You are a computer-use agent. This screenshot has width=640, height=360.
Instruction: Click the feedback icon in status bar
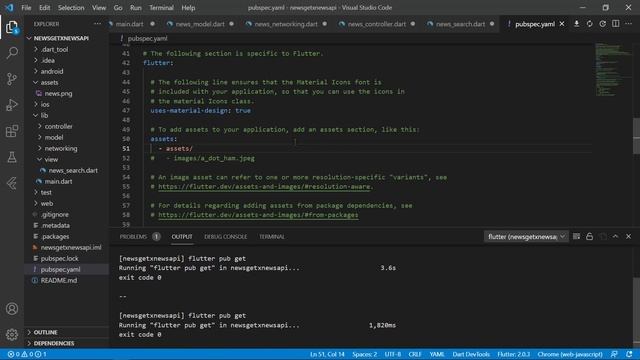614,354
